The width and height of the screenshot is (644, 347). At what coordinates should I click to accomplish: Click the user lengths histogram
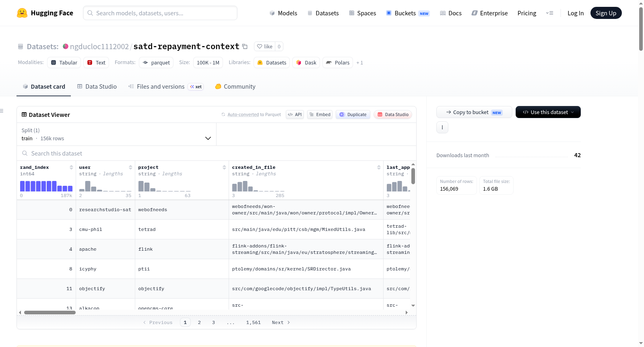[x=105, y=186]
